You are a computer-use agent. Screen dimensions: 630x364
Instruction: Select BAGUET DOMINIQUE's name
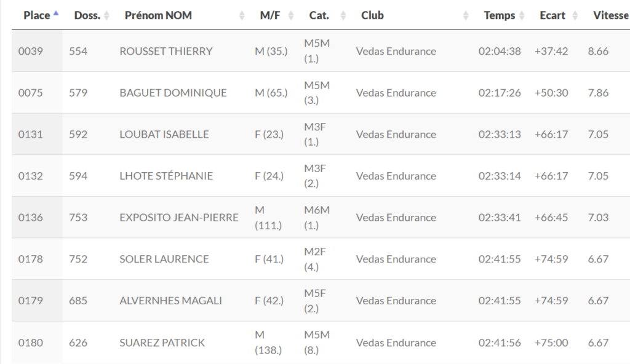coord(173,93)
